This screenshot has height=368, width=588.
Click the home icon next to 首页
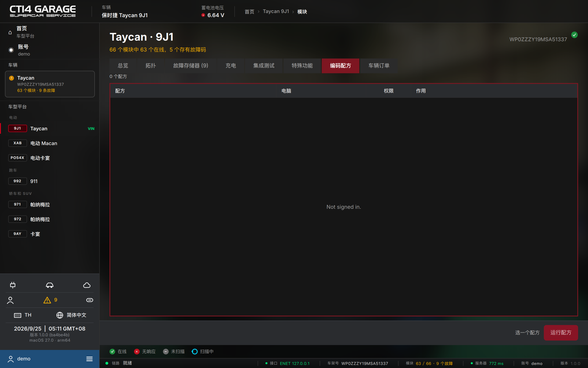[x=10, y=32]
